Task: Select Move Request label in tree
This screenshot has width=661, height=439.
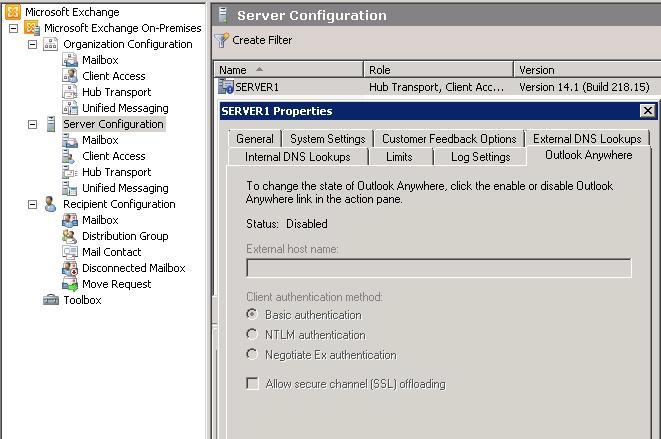Action: point(116,284)
